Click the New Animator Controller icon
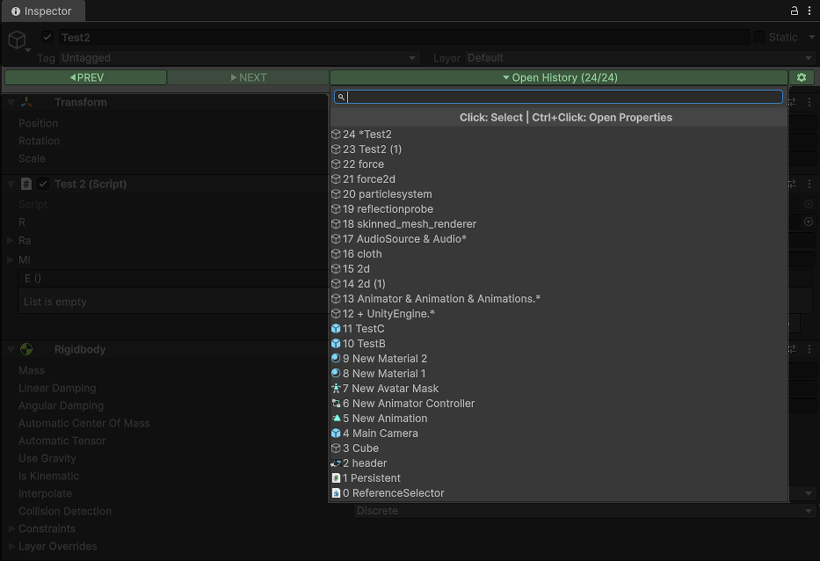The height and width of the screenshot is (561, 820). tap(336, 403)
